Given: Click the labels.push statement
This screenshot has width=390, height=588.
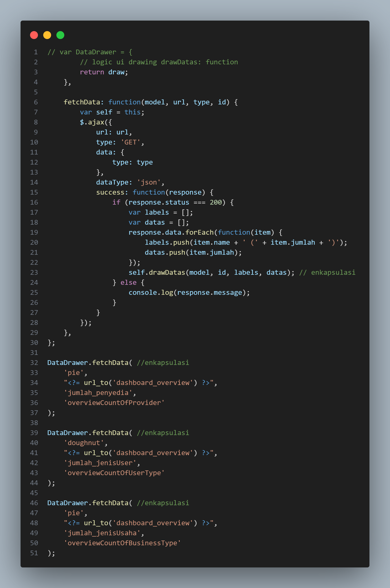Looking at the screenshot, I should [246, 243].
